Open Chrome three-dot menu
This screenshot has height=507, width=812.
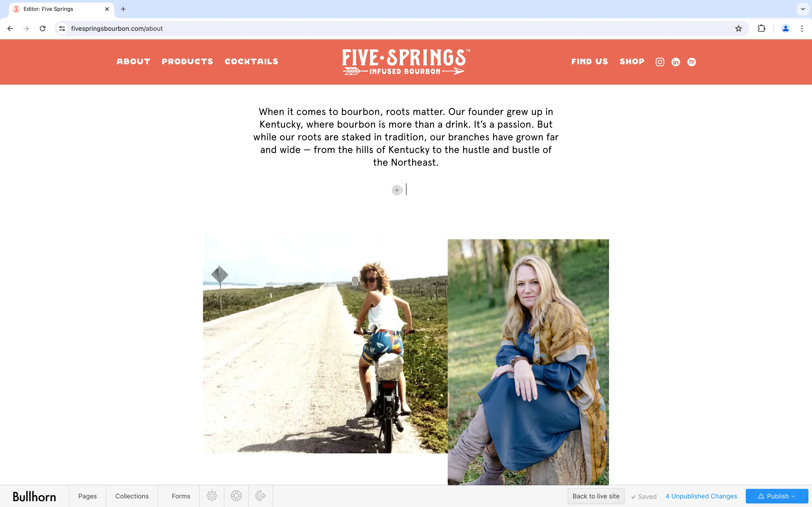tap(802, 29)
